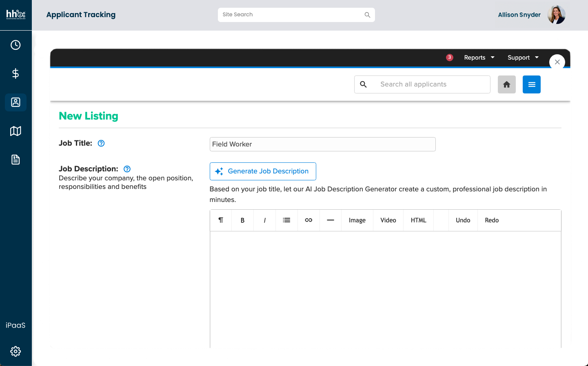This screenshot has height=366, width=588.
Task: Toggle bold formatting in editor
Action: [242, 220]
